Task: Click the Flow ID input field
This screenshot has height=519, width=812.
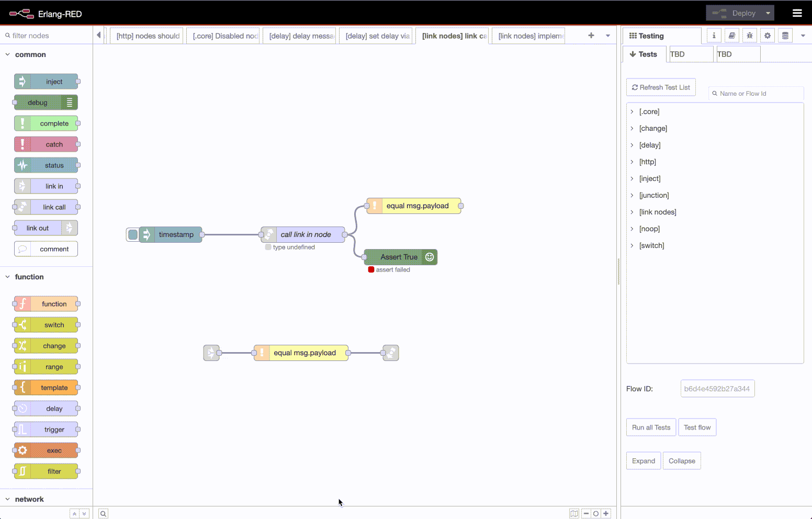Action: [x=717, y=389]
